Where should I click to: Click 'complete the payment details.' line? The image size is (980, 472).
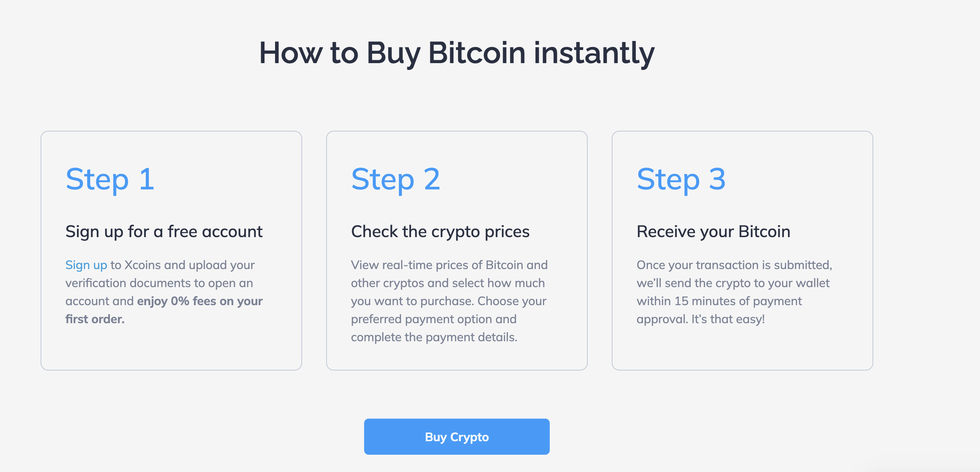[434, 337]
